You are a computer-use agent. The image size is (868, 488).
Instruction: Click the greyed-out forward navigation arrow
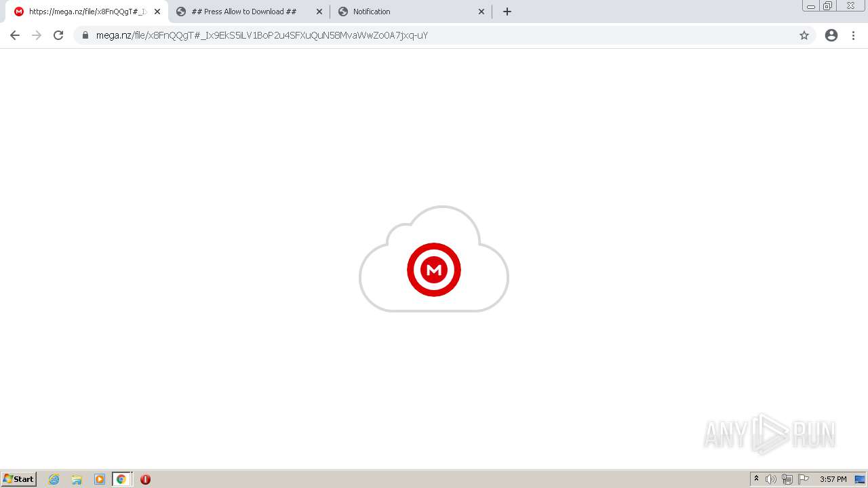(37, 35)
